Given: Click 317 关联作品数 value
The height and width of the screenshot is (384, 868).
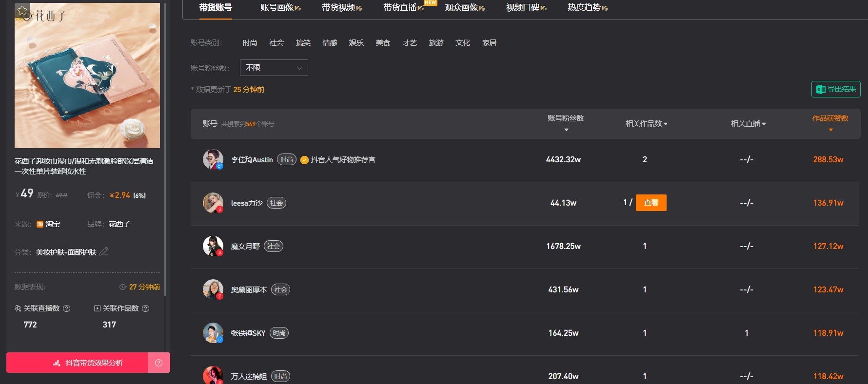Looking at the screenshot, I should pos(109,325).
